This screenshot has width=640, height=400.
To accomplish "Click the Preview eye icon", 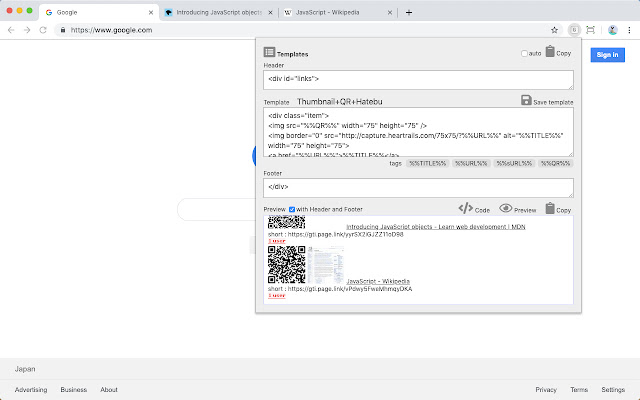I will 505,208.
